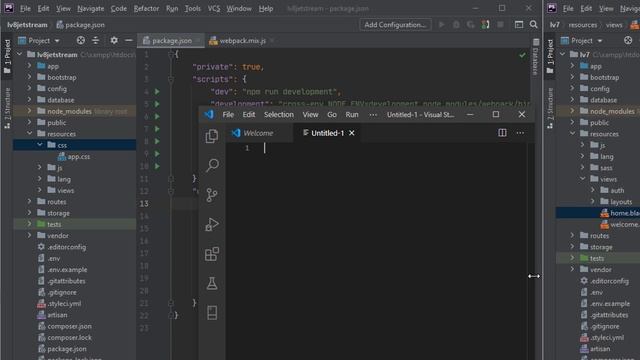This screenshot has width=640, height=360.
Task: Hide the Project panel with minus icon
Action: click(129, 40)
